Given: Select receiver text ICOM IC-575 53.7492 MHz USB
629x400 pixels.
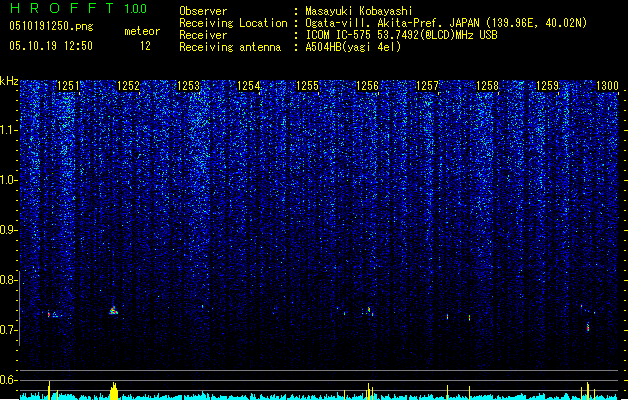Looking at the screenshot, I should point(401,35).
